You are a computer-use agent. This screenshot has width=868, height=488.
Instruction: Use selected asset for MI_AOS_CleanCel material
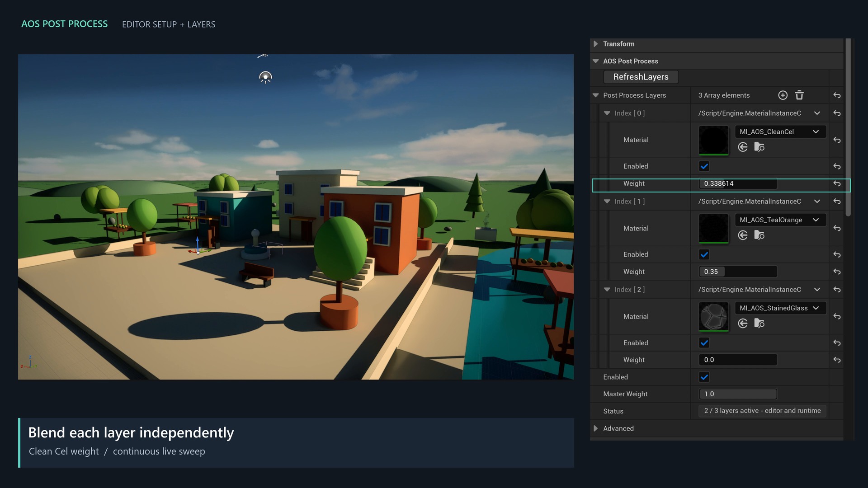tap(742, 147)
